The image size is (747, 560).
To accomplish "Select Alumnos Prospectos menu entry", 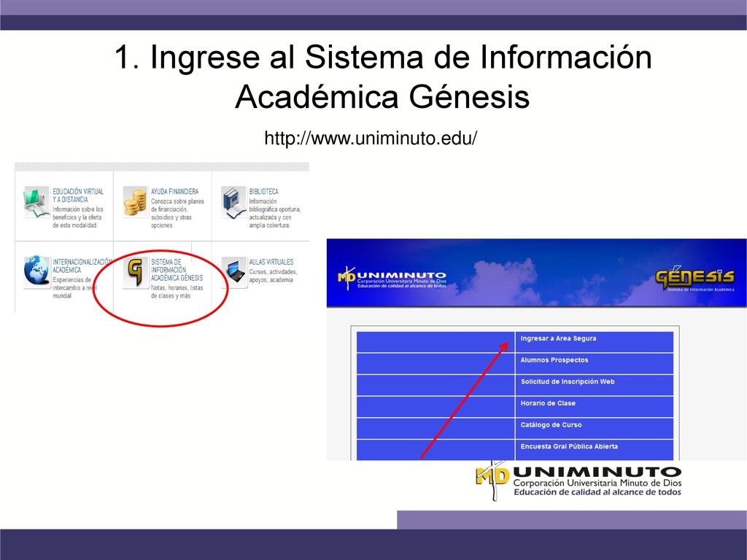I will (x=554, y=360).
